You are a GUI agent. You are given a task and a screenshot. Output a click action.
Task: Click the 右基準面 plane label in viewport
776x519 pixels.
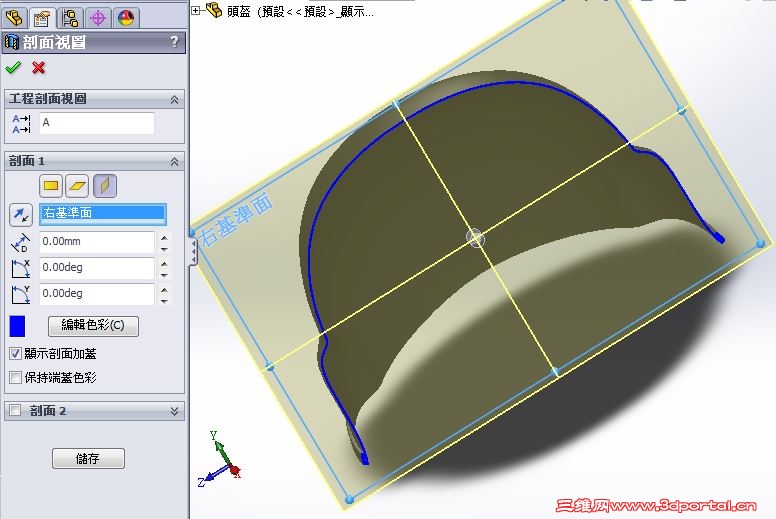(237, 219)
